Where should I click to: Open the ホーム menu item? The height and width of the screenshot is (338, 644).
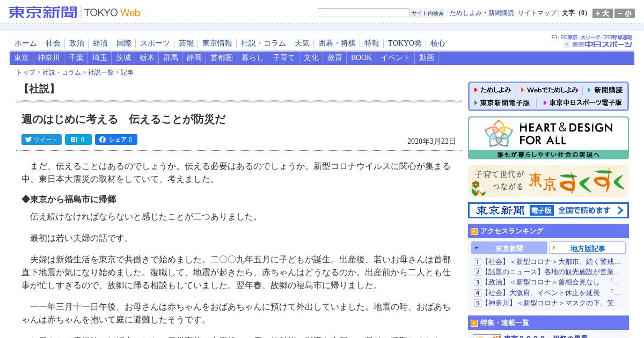[x=26, y=43]
